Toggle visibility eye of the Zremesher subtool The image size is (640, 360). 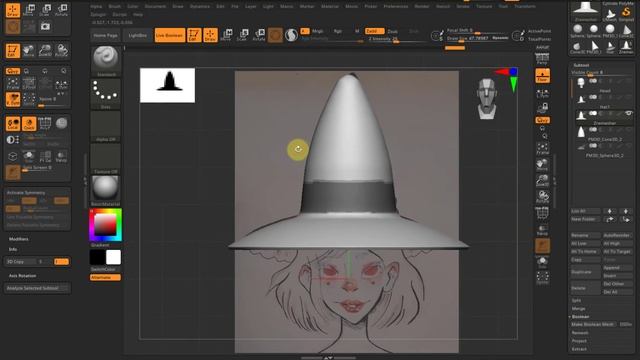point(629,113)
